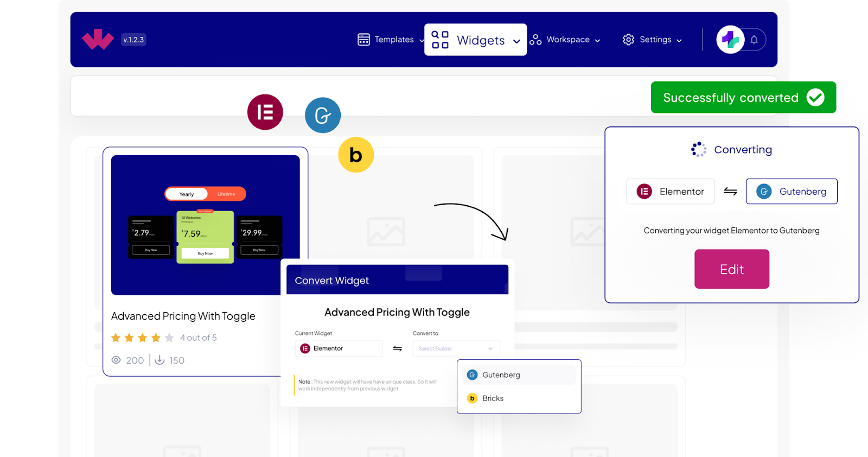Open notifications bell icon
868x457 pixels.
[x=754, y=40]
